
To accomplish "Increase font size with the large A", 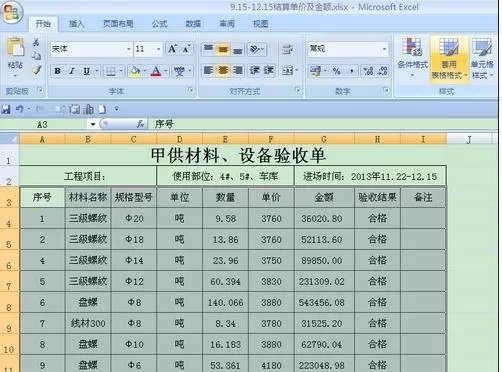I will (172, 49).
